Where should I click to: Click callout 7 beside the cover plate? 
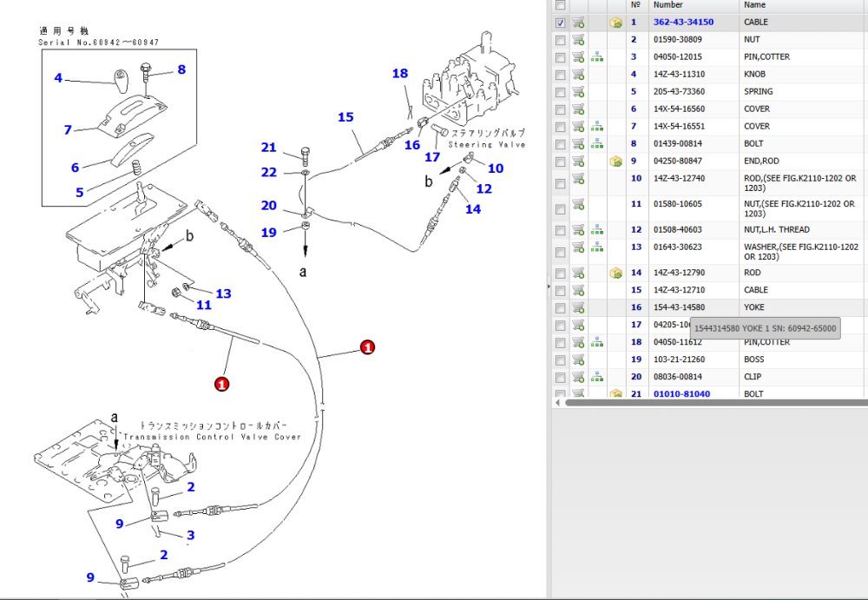tap(68, 129)
